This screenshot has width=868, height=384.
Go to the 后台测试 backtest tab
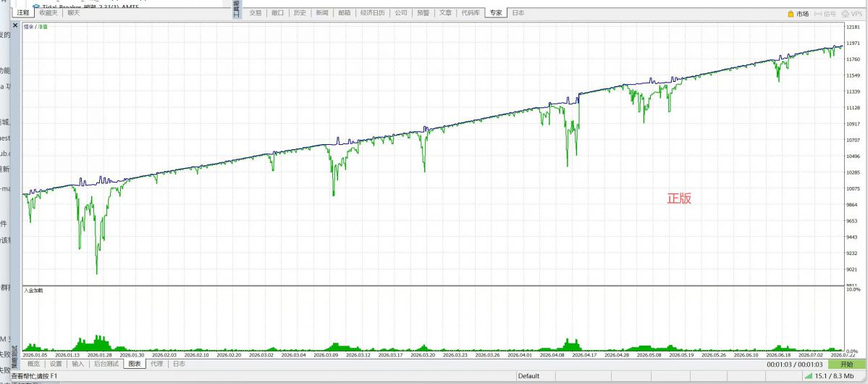[106, 364]
